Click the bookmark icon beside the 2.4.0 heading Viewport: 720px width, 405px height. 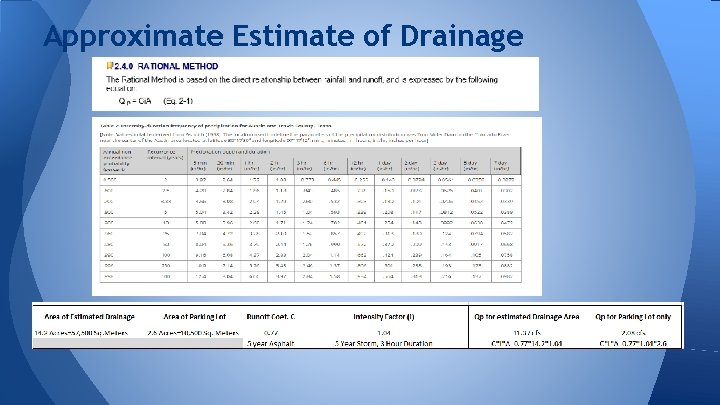click(109, 66)
